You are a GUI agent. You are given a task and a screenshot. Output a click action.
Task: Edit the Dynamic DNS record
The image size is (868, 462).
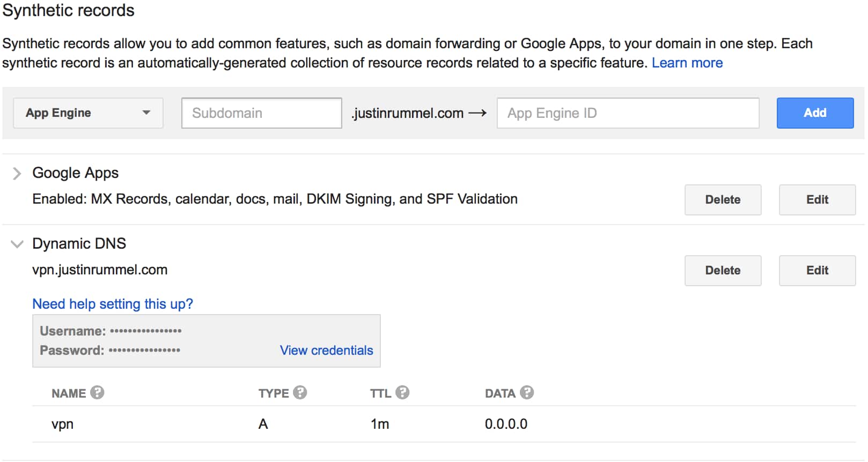817,271
